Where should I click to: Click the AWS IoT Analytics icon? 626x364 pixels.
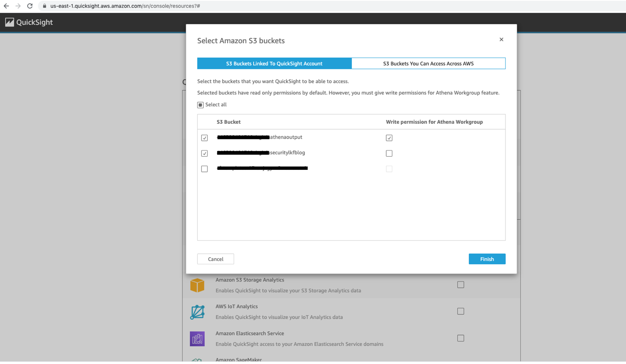197,312
